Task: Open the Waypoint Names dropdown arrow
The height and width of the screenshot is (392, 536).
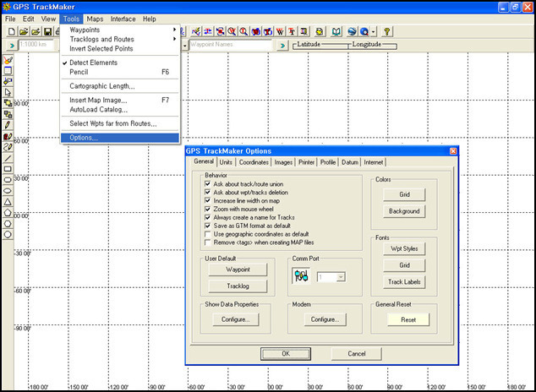Action: coord(185,46)
